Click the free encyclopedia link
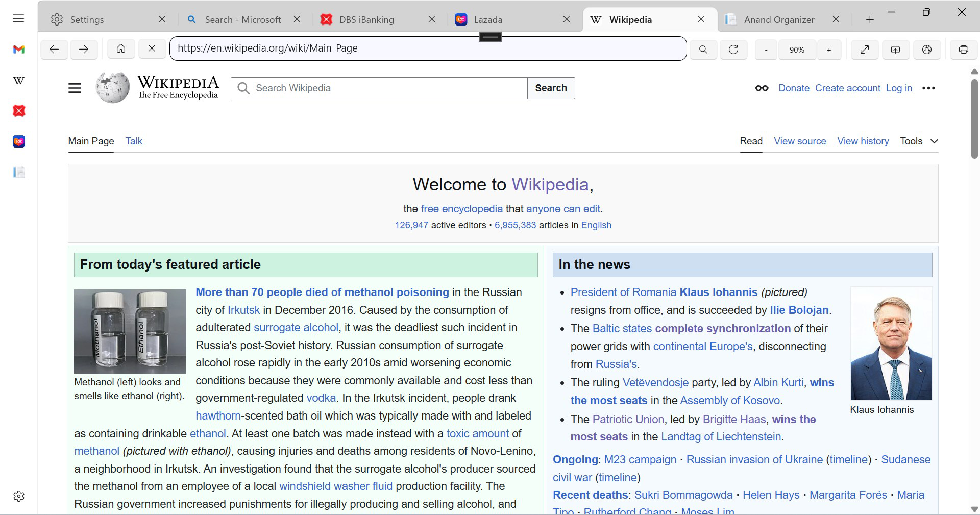 (x=461, y=209)
